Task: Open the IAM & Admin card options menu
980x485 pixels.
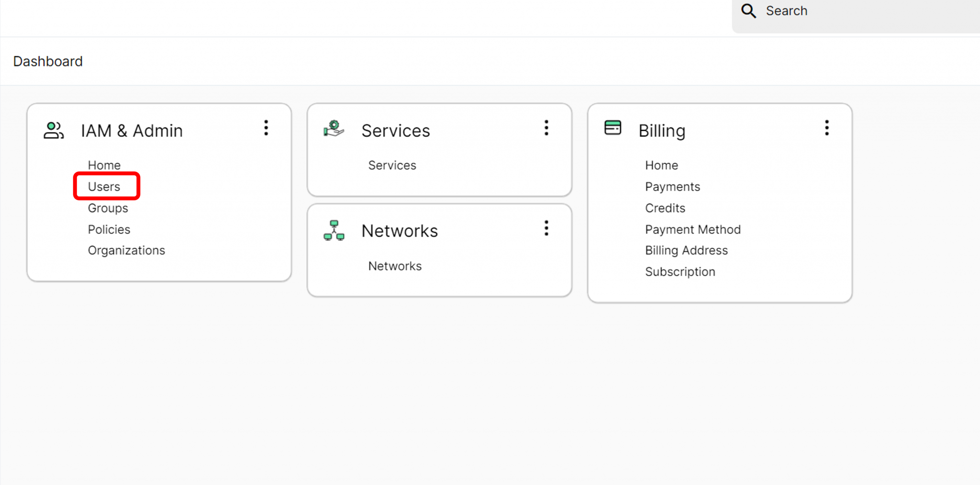Action: coord(266,128)
